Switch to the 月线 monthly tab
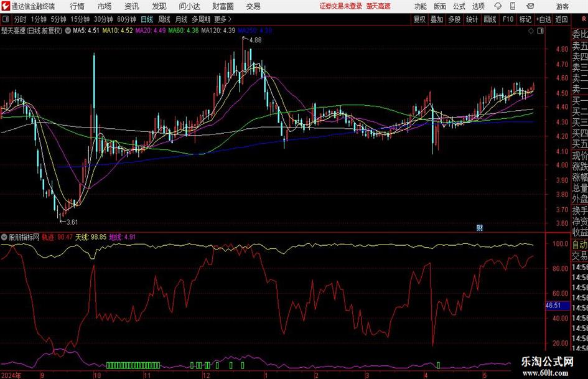The height and width of the screenshot is (379, 588). (x=182, y=19)
